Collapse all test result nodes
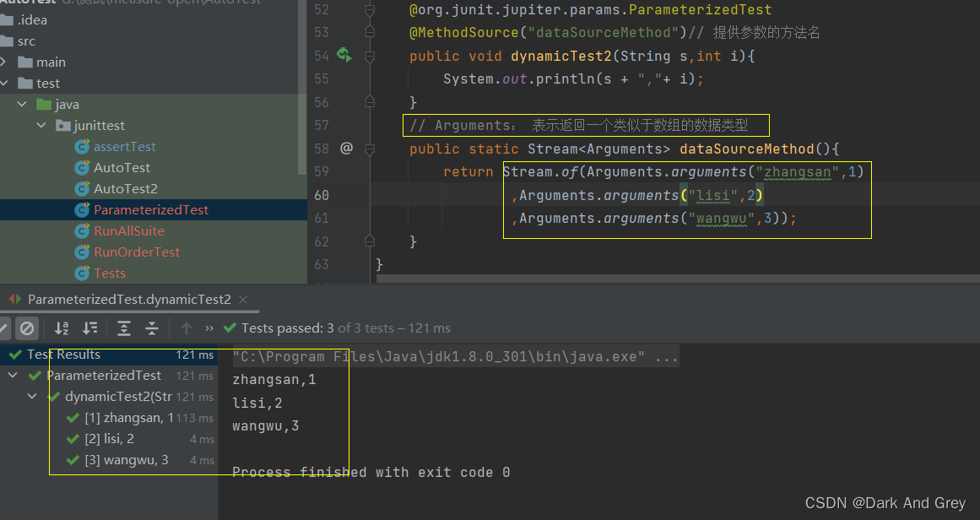Screen dimensions: 980x520 152,328
